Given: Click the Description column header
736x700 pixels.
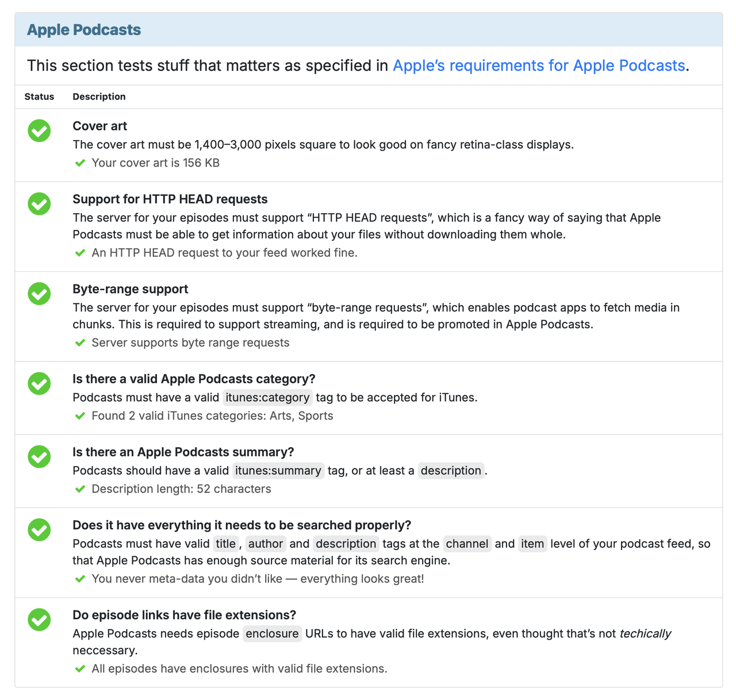Looking at the screenshot, I should click(99, 97).
